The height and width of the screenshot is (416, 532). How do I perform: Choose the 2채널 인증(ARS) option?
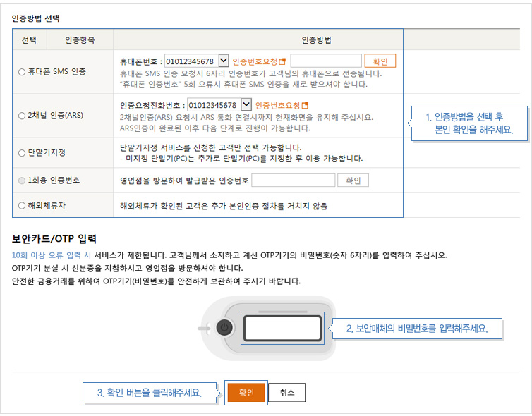(x=22, y=116)
